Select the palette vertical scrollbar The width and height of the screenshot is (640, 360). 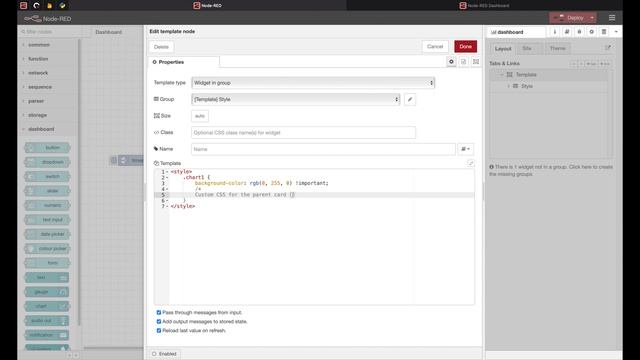(79, 182)
